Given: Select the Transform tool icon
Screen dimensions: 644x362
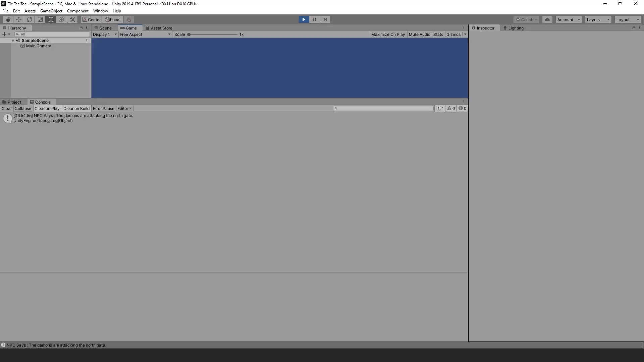Looking at the screenshot, I should 61,19.
